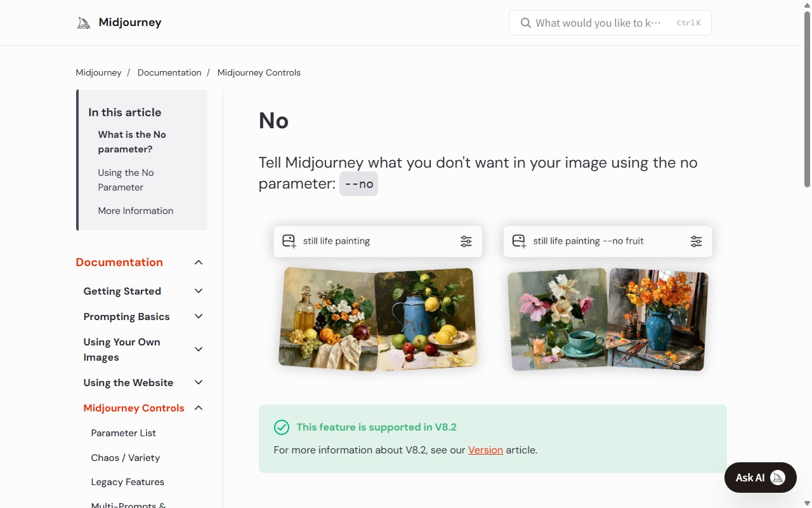Collapse the Midjourney Controls chevron

[199, 408]
